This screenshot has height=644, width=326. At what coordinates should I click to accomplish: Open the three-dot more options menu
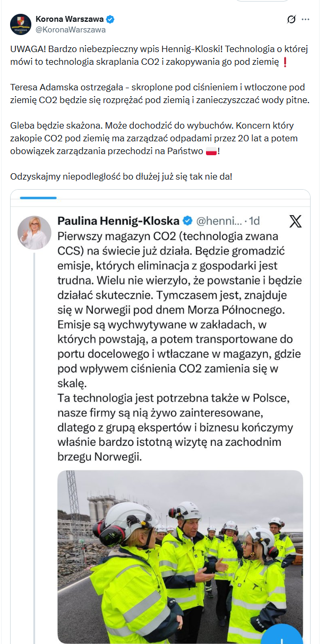[305, 20]
